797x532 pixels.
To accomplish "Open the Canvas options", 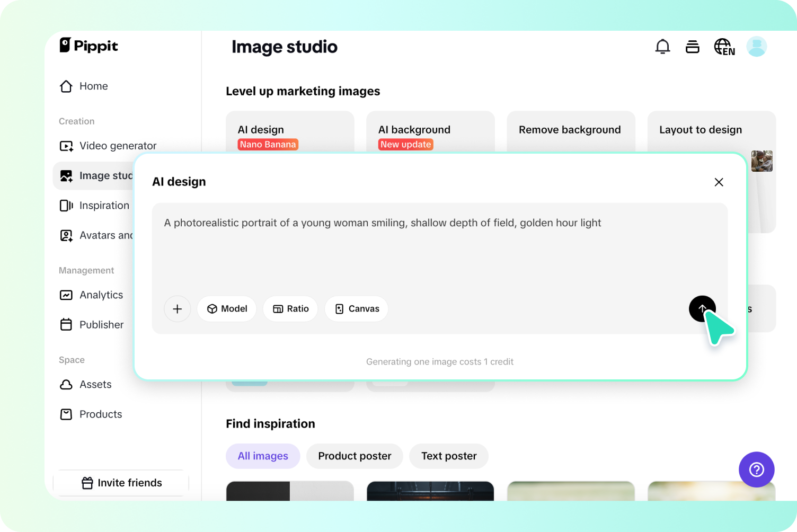I will (x=357, y=309).
